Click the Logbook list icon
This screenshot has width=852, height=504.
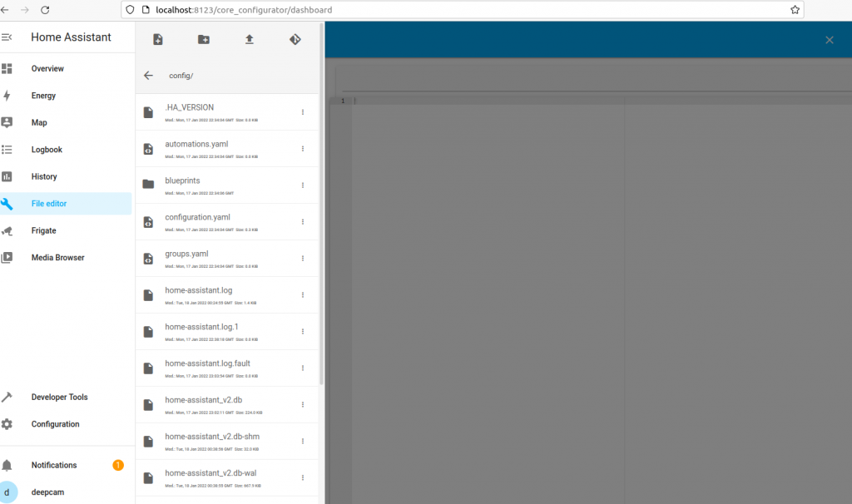point(7,150)
